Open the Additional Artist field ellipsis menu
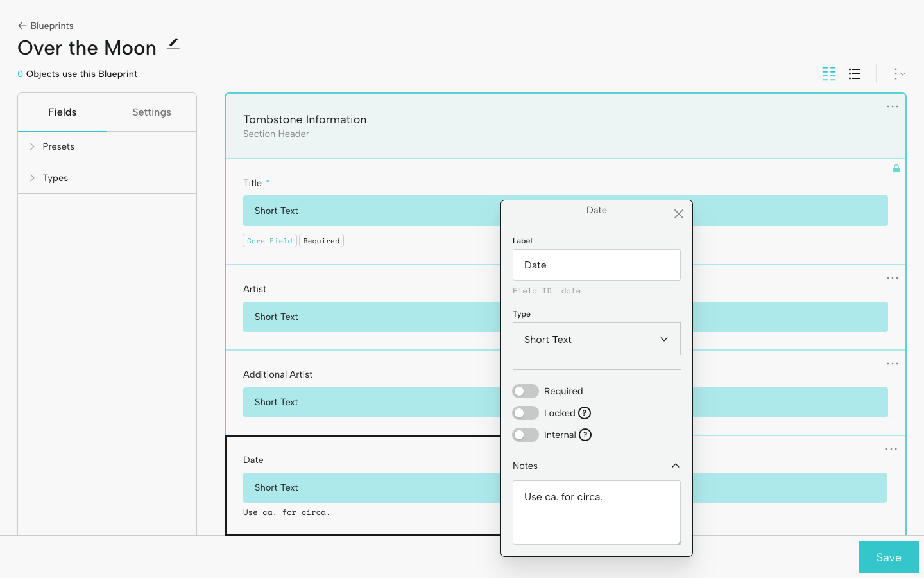Screen dimensions: 924x578 tap(892, 363)
